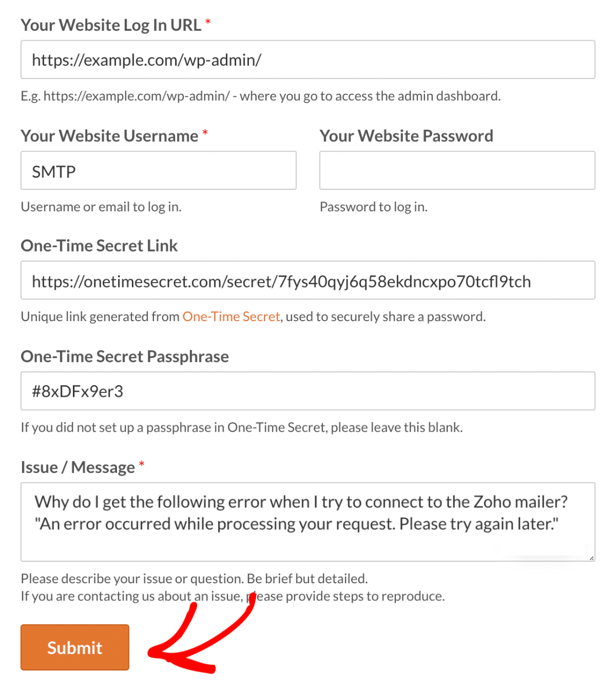Click the Website Log In URL field
This screenshot has width=616, height=692.
pos(308,60)
